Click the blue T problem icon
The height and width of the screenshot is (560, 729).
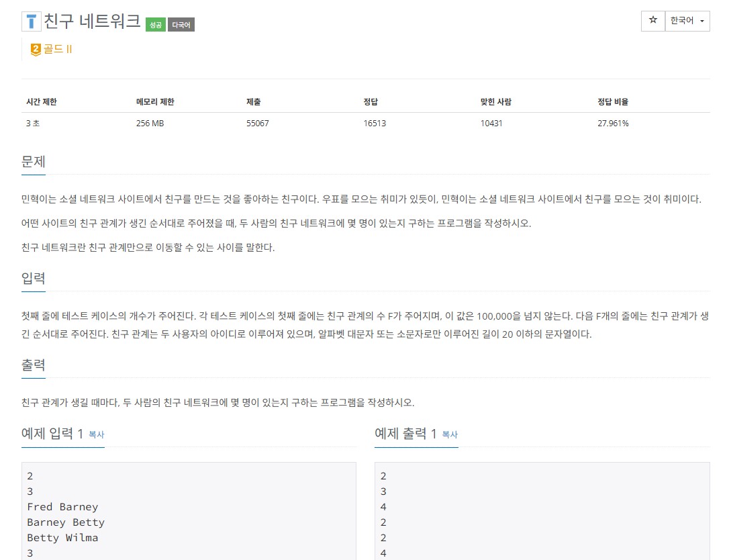(32, 21)
